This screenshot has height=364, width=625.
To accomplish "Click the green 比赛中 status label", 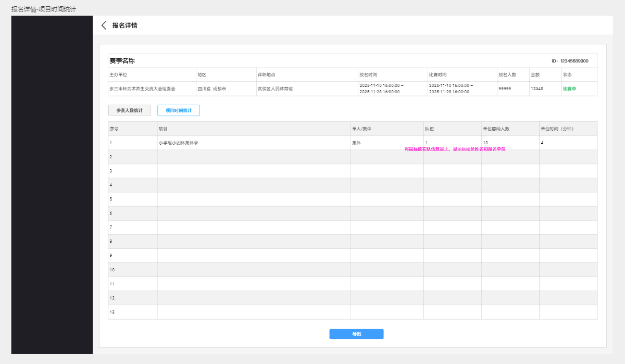I will coord(569,89).
